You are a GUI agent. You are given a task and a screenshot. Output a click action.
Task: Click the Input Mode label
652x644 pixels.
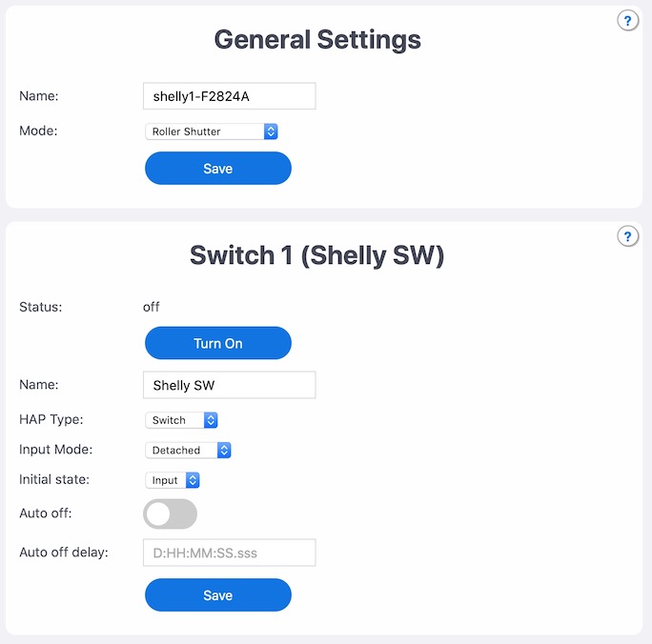pyautogui.click(x=55, y=450)
